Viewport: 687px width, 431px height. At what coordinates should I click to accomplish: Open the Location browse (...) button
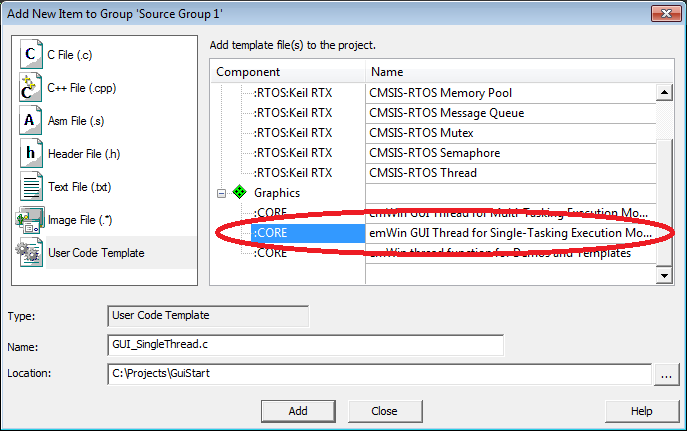pos(666,374)
